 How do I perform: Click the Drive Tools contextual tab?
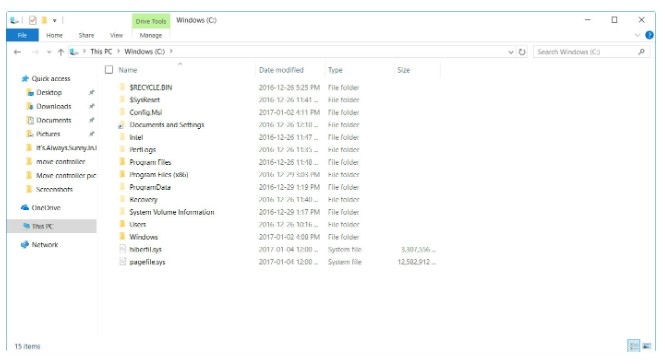click(151, 21)
